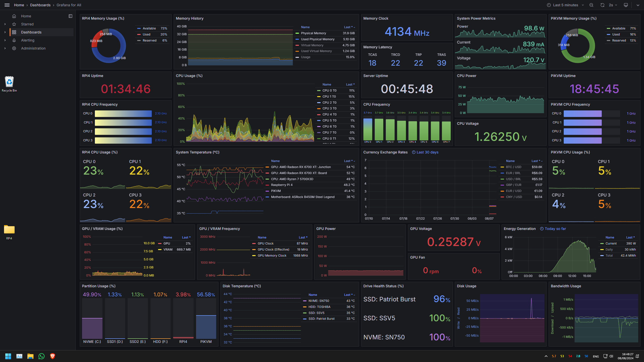This screenshot has height=362, width=644.
Task: Expand the Alerting section chevron
Action: 5,40
